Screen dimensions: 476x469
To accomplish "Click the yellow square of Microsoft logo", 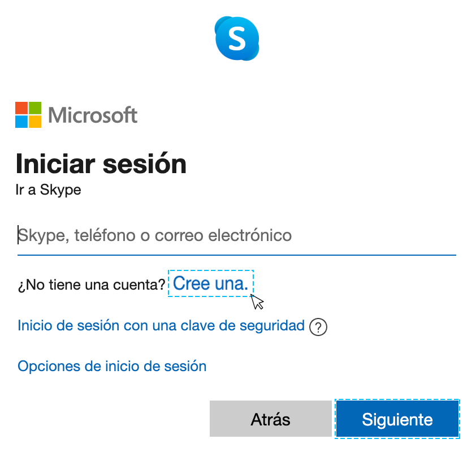I will [35, 122].
